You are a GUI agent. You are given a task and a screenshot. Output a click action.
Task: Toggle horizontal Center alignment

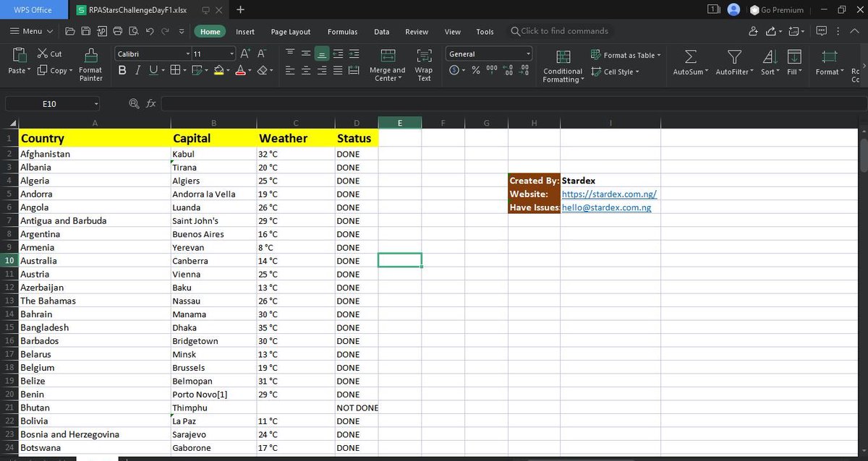click(306, 71)
